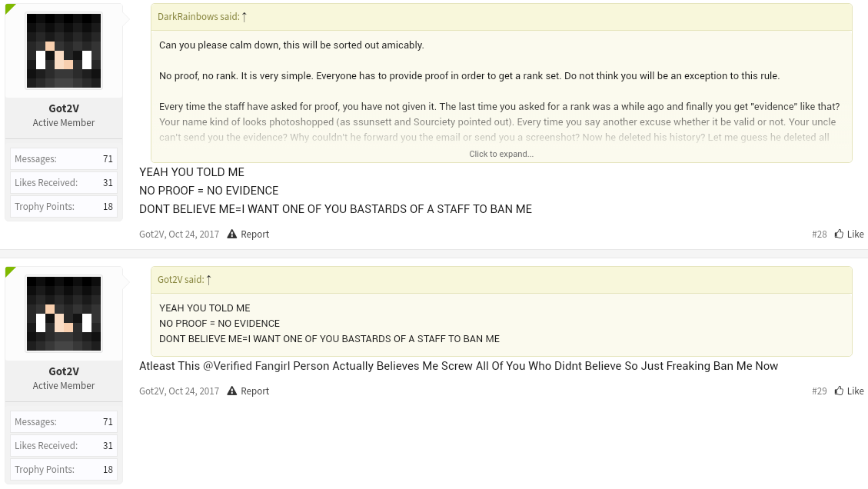Open permalink #28
The height and width of the screenshot is (489, 868).
click(x=820, y=234)
